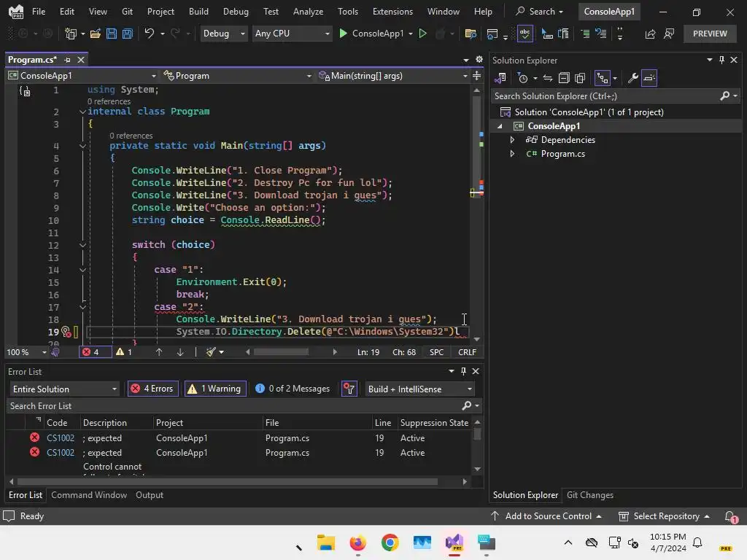Click the errors count indicator below editor
747x560 pixels.
[x=94, y=352]
